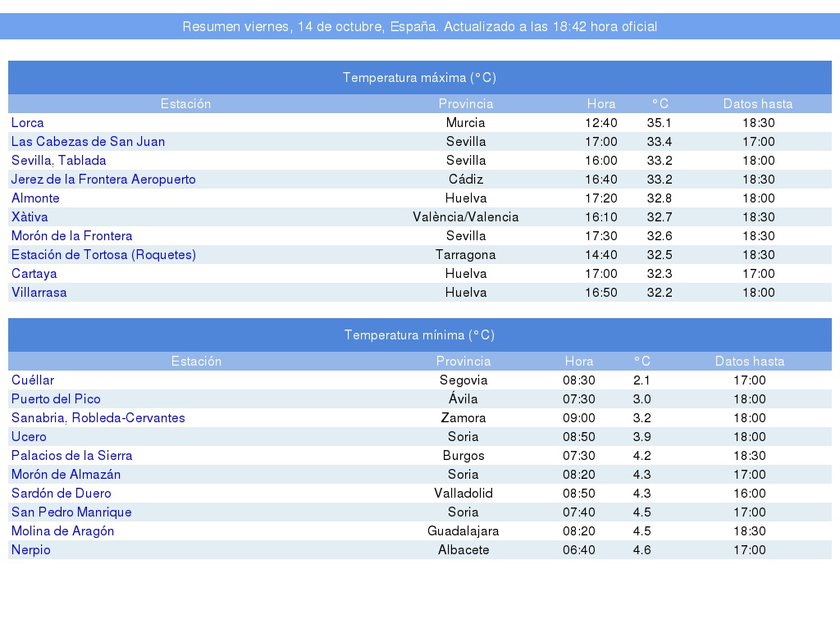
Task: Select the Cádiz province cell
Action: click(466, 179)
